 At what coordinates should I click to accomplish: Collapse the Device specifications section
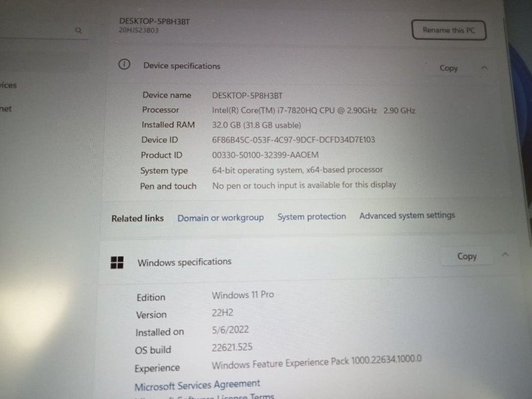(x=484, y=68)
